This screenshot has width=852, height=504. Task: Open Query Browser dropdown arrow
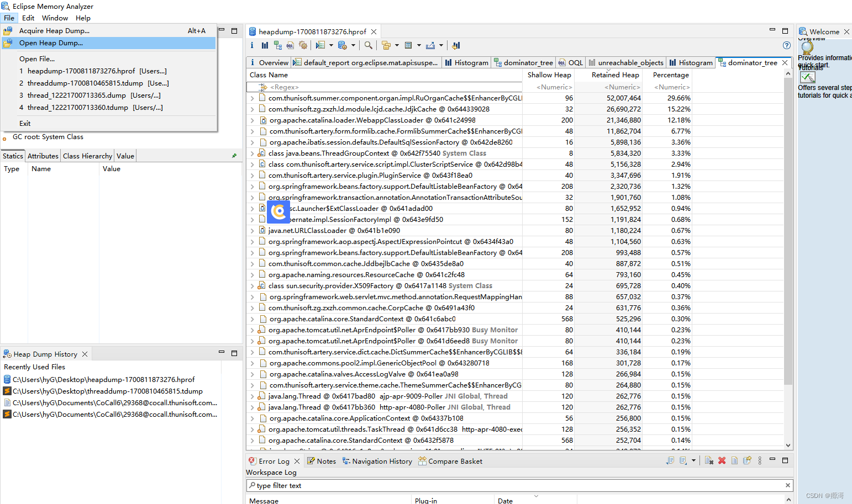pos(353,45)
